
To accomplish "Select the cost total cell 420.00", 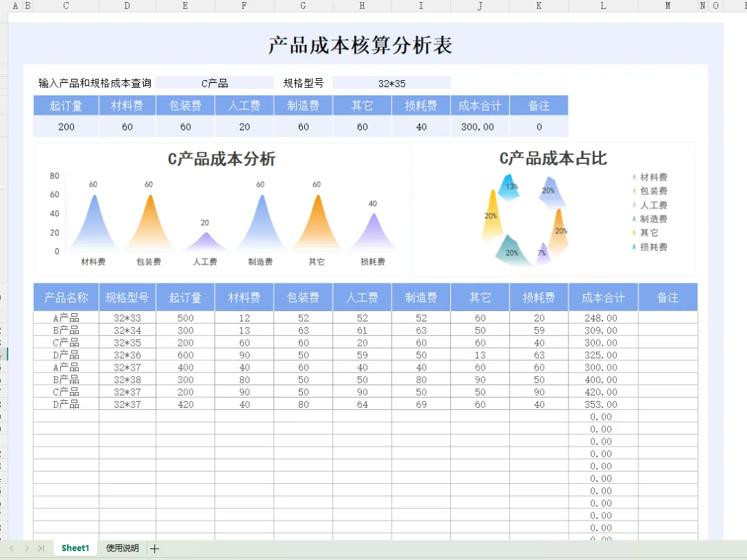I will click(603, 392).
